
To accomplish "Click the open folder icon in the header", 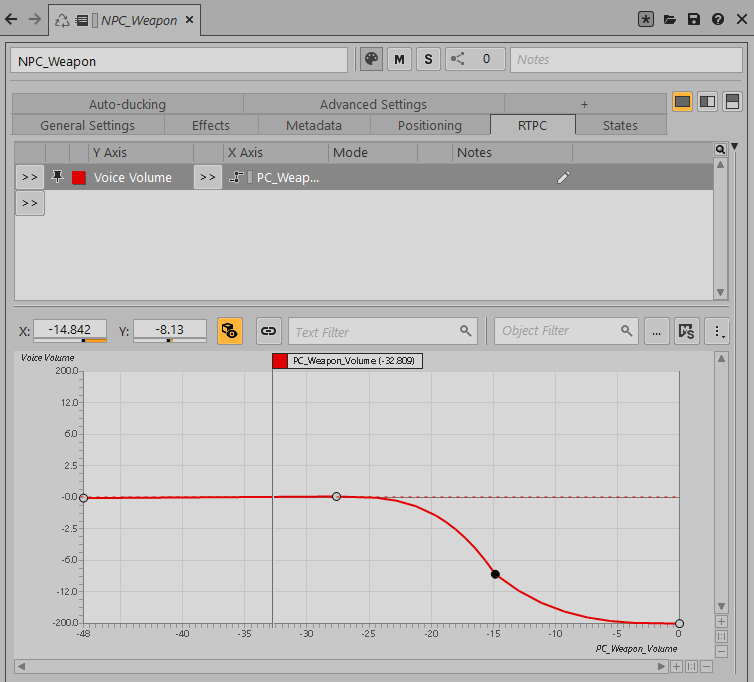I will tap(670, 19).
